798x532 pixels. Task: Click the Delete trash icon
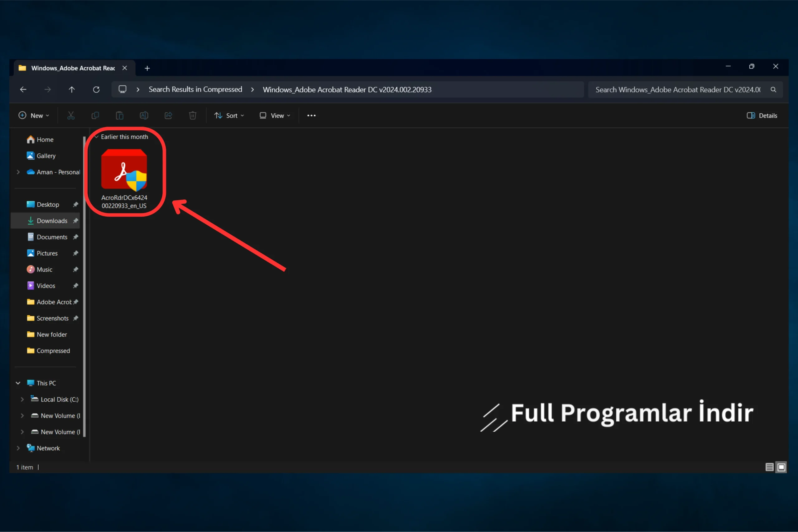[193, 116]
